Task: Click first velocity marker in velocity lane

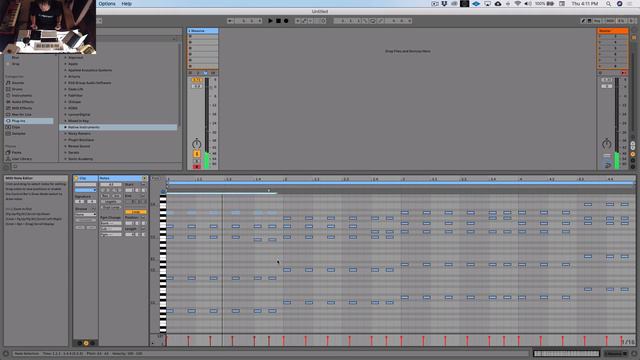Action: (167, 340)
